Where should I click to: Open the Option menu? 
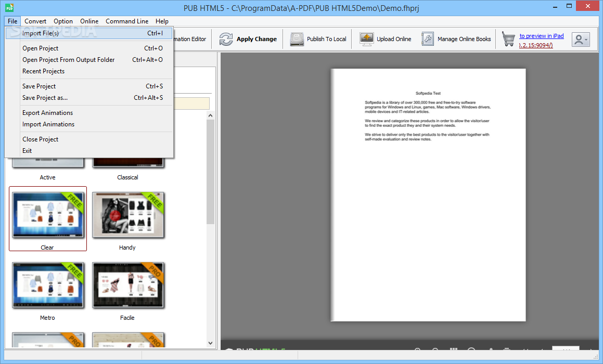[63, 21]
